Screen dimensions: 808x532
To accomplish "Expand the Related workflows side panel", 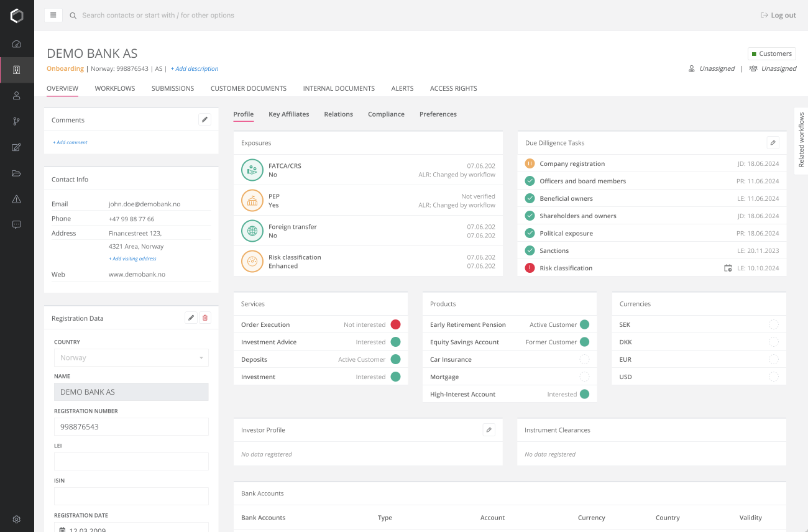I will [801, 140].
